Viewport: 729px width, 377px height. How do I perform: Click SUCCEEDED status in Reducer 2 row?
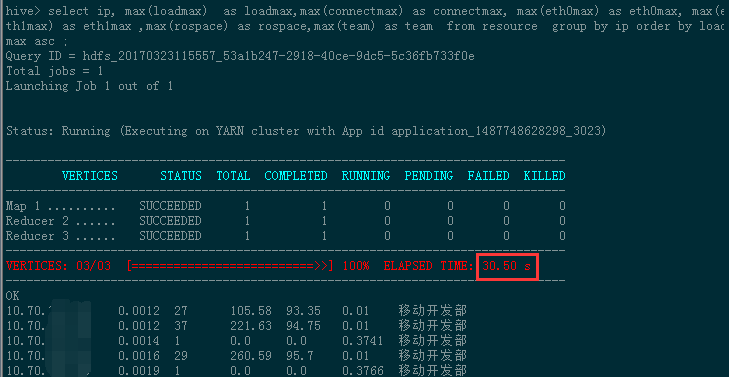point(170,221)
